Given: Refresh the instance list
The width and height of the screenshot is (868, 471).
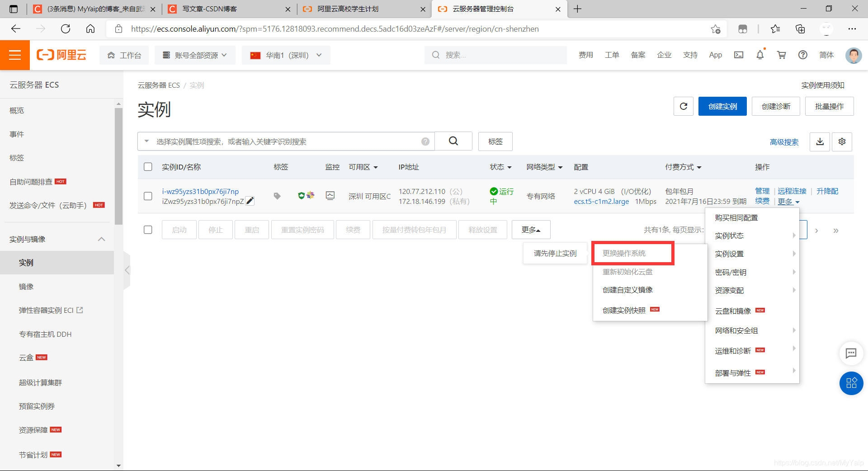Looking at the screenshot, I should (x=684, y=106).
